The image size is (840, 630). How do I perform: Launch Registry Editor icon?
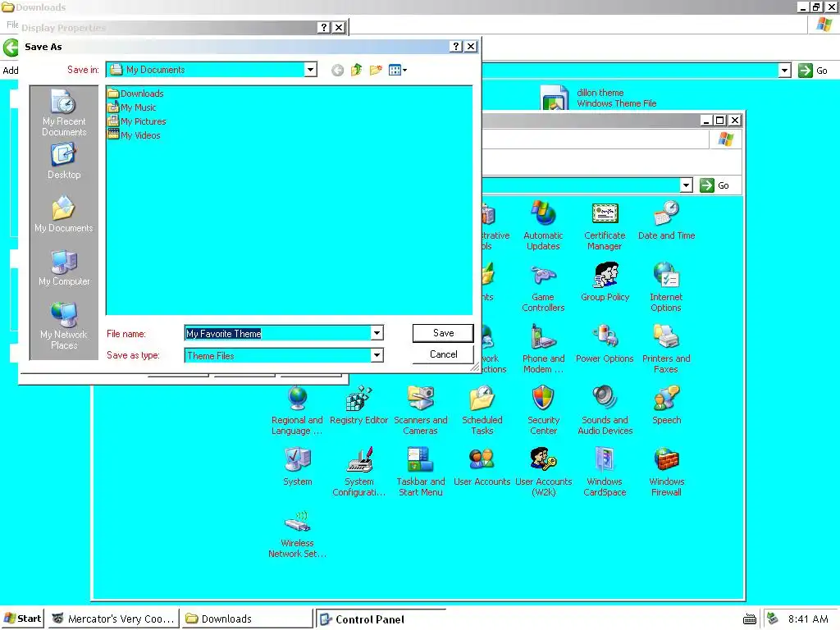(x=359, y=405)
